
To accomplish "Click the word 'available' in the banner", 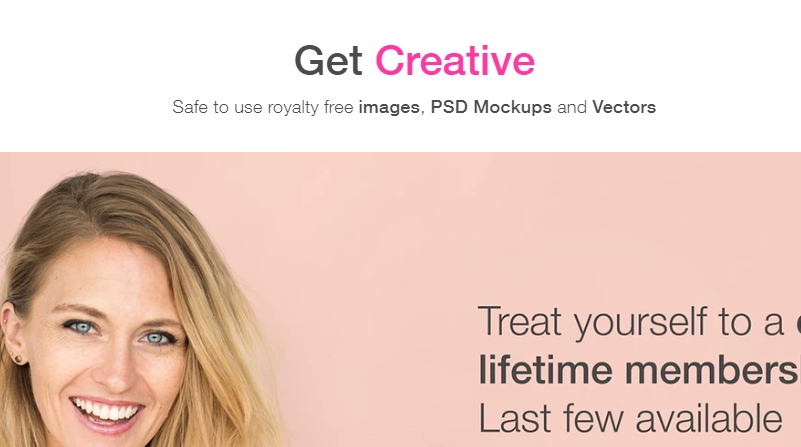I will 709,418.
